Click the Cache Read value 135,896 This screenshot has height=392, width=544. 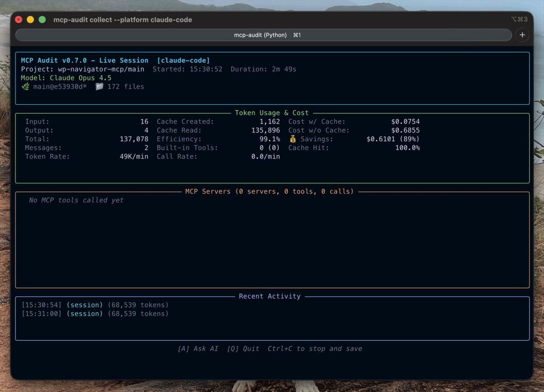(265, 130)
